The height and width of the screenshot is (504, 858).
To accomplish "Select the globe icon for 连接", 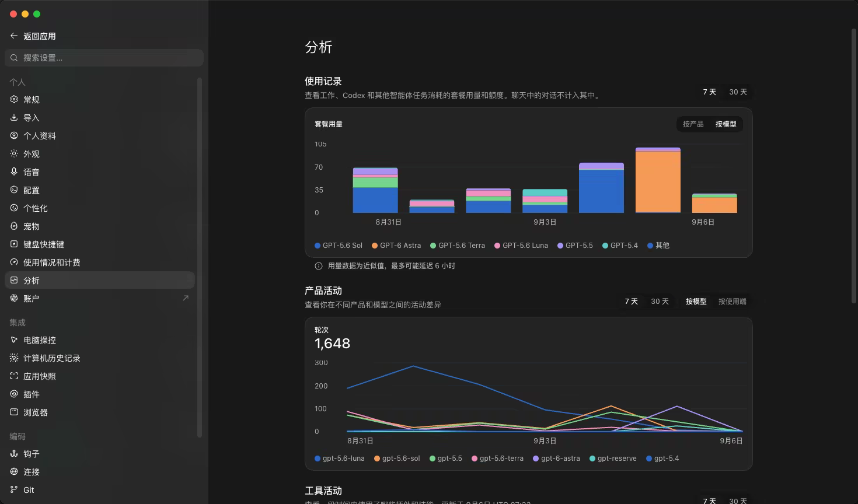I will tap(14, 472).
